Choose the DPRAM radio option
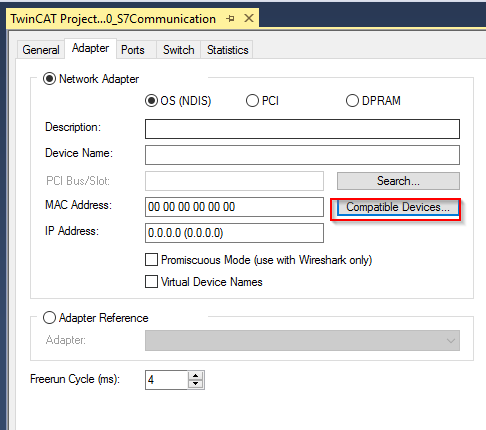The image size is (486, 430). click(x=352, y=101)
